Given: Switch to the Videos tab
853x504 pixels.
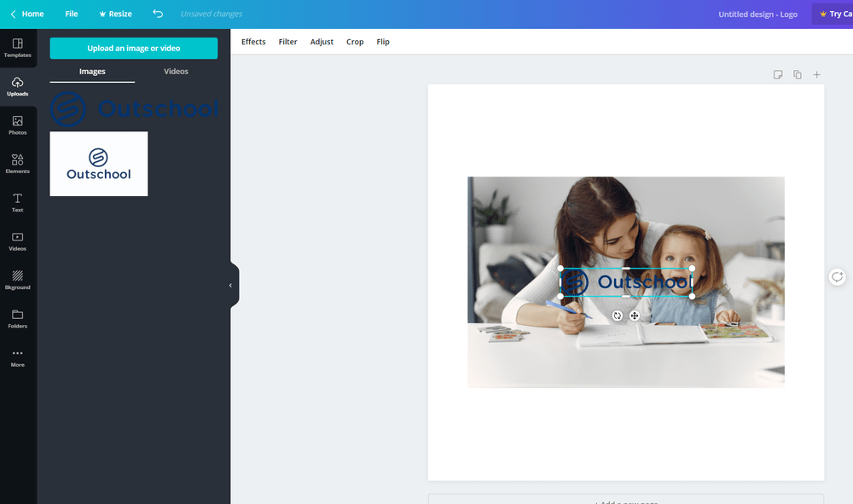Looking at the screenshot, I should pos(176,72).
